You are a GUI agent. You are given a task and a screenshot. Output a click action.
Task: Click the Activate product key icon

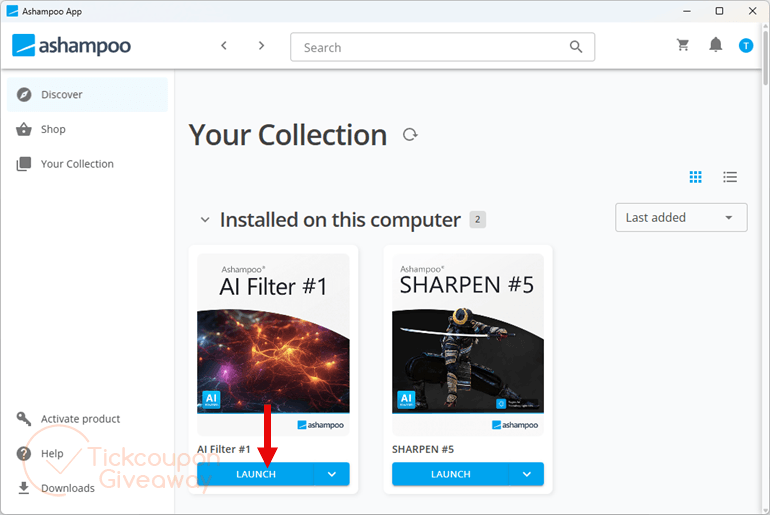click(24, 419)
